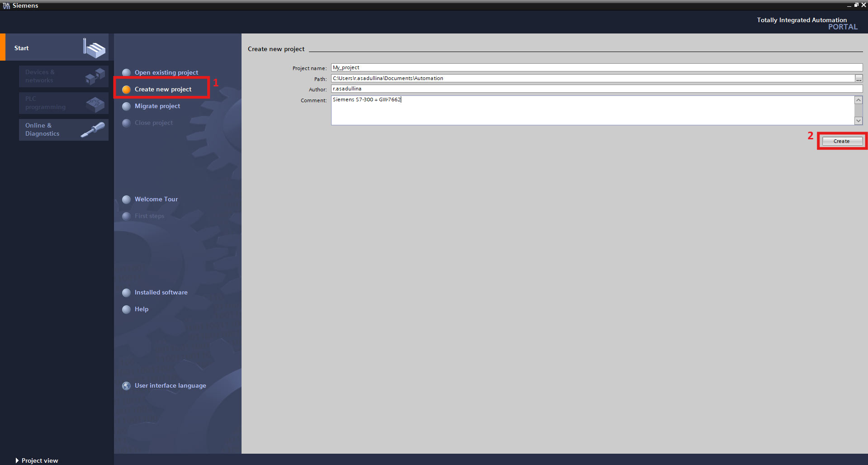The width and height of the screenshot is (868, 465).
Task: Click the Siemens TIA logo icon
Action: (6, 5)
